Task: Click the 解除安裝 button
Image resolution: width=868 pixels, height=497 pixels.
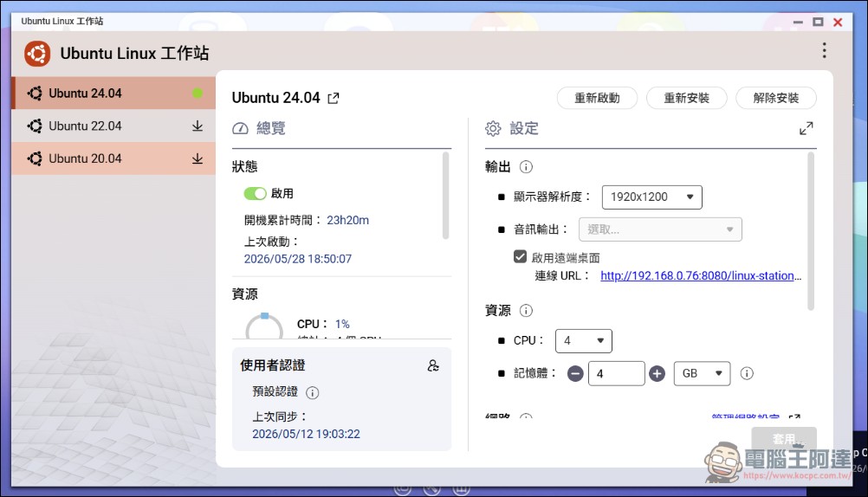Action: [x=775, y=98]
